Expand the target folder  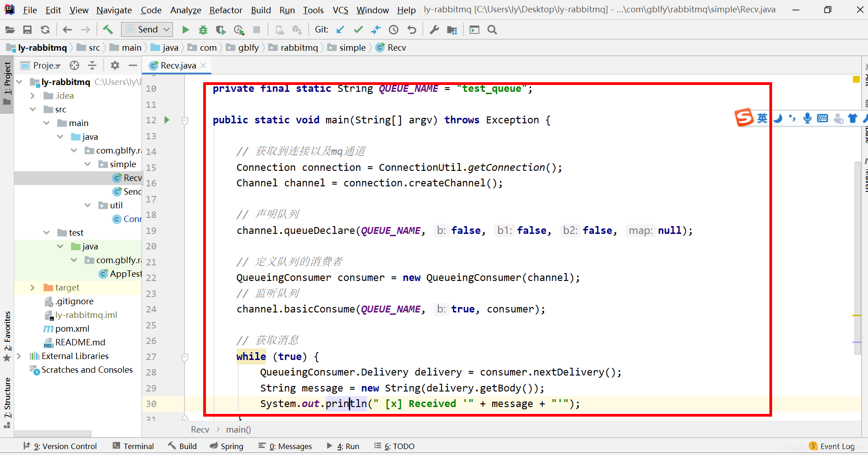32,287
